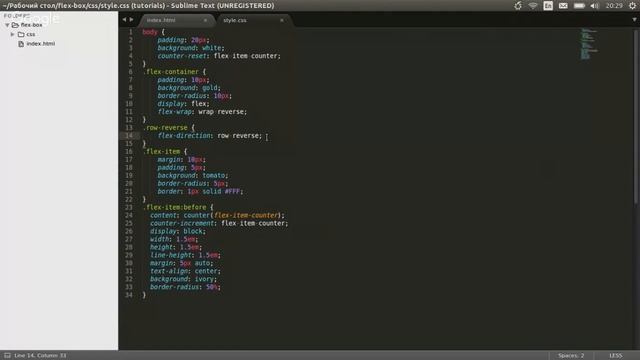Open Spaces: 2 indentation menu
The image size is (640, 360).
pyautogui.click(x=571, y=356)
